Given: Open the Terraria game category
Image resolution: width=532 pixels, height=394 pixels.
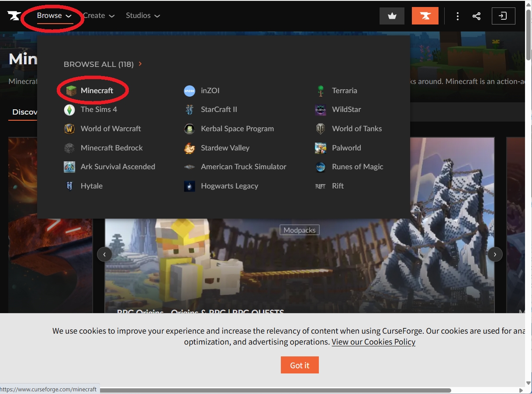Looking at the screenshot, I should point(344,91).
